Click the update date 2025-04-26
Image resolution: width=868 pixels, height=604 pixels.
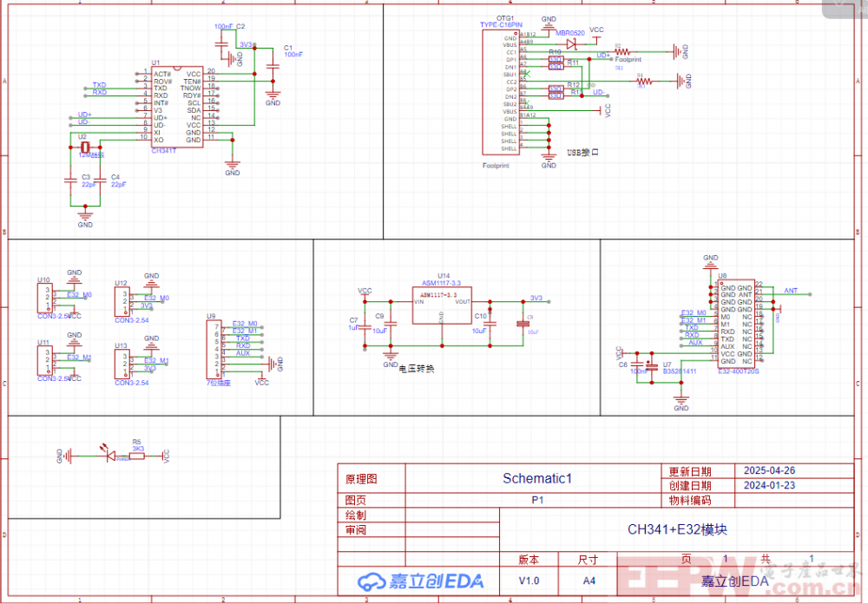click(x=769, y=470)
